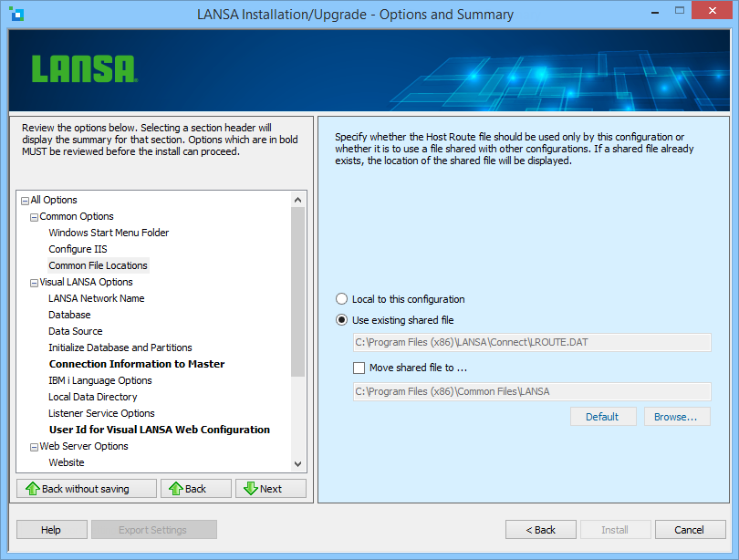The height and width of the screenshot is (560, 739).
Task: Select Local to this configuration radio button
Action: (342, 299)
